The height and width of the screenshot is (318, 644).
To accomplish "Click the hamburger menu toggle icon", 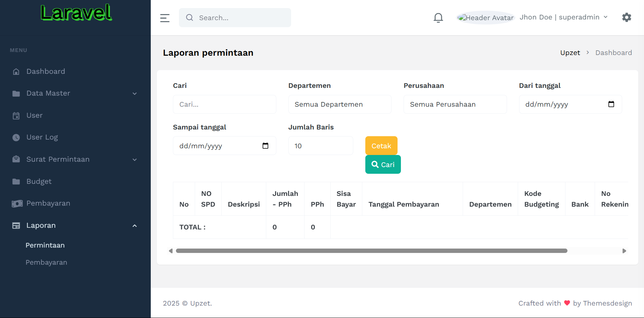I will pos(165,18).
